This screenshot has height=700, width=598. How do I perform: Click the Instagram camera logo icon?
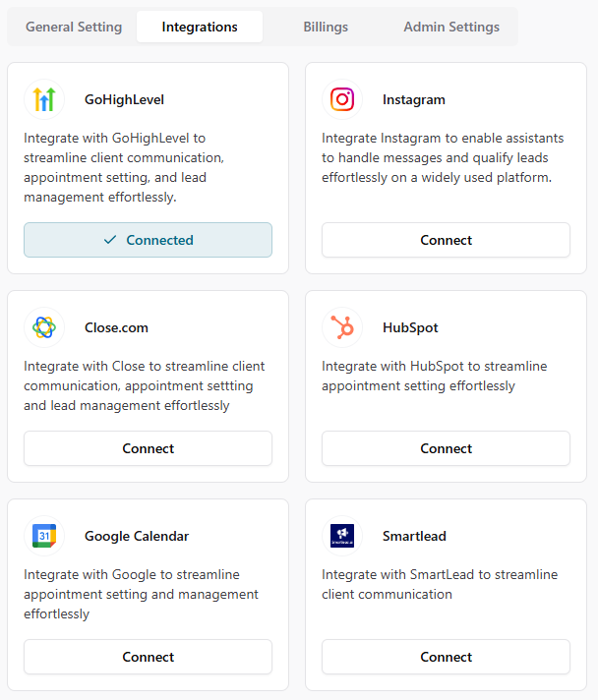pyautogui.click(x=342, y=99)
